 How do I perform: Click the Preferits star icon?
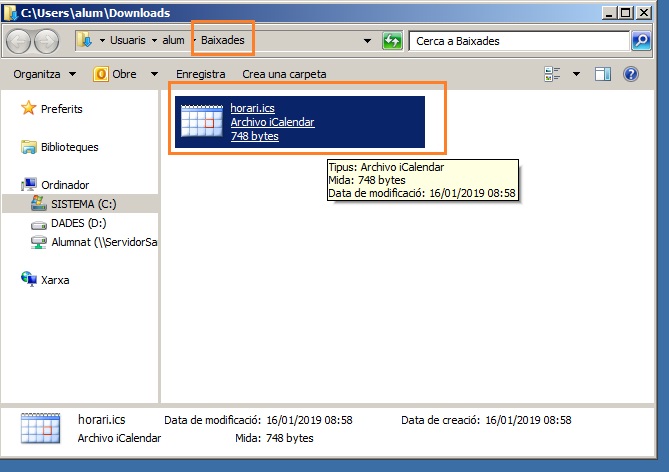(29, 108)
